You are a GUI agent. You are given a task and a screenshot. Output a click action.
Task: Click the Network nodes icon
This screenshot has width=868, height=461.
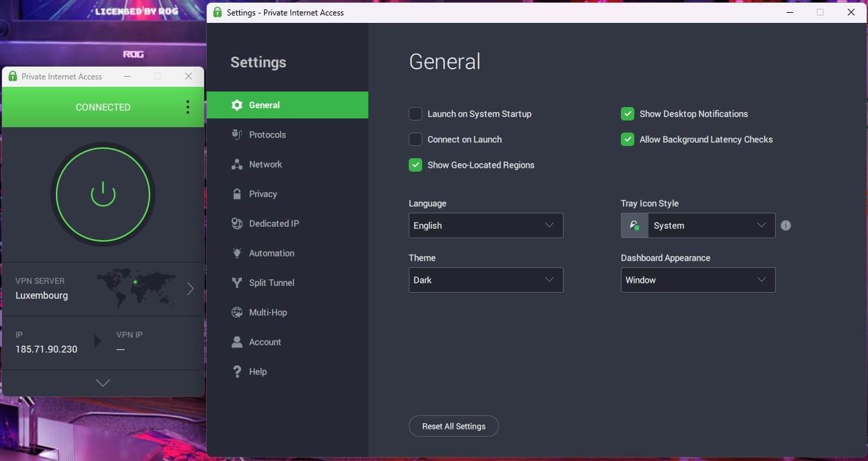pyautogui.click(x=236, y=164)
